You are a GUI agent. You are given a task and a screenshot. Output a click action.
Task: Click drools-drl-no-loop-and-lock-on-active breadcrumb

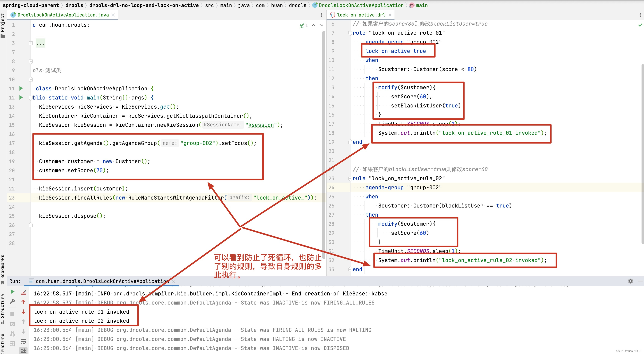click(144, 5)
